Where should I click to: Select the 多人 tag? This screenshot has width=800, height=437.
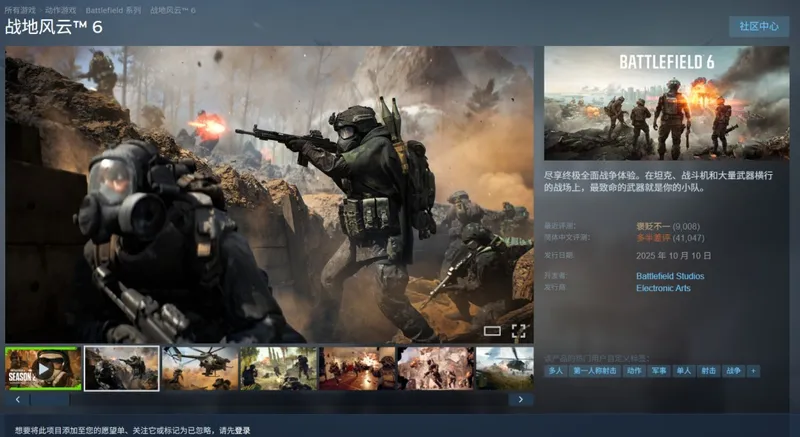coord(555,371)
